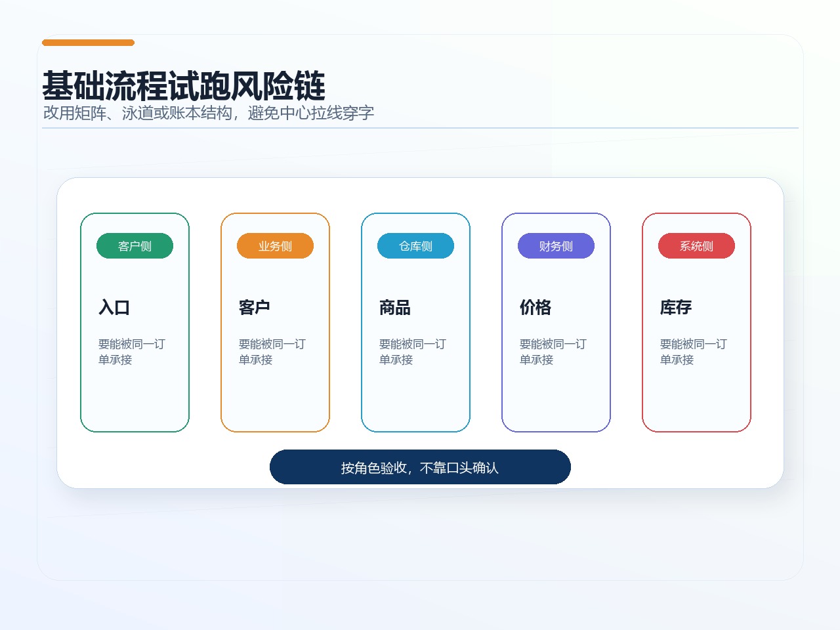
Task: Click the 系统侧 red pill label
Action: tap(696, 246)
